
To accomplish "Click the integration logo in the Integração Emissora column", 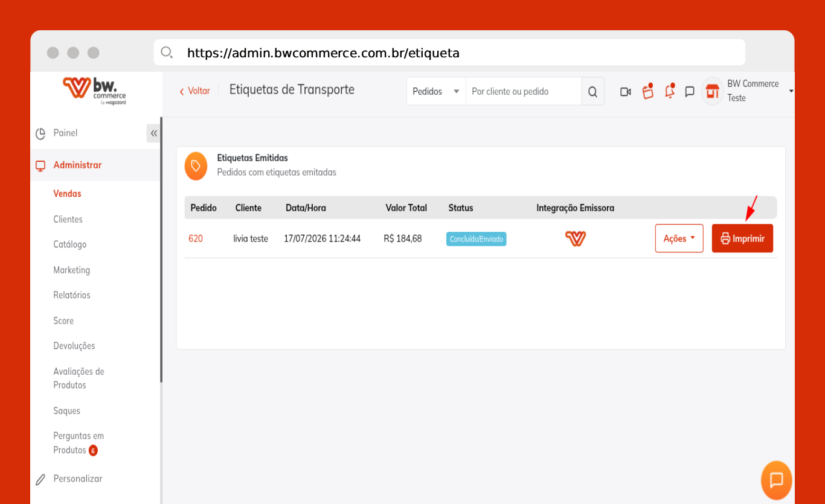I will pyautogui.click(x=576, y=238).
